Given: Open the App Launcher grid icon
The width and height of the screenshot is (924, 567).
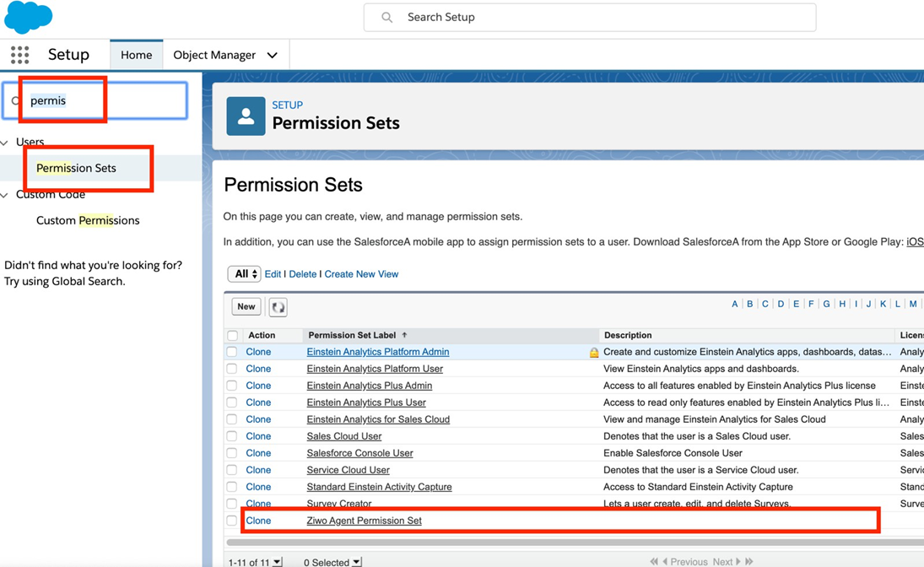Looking at the screenshot, I should click(19, 55).
